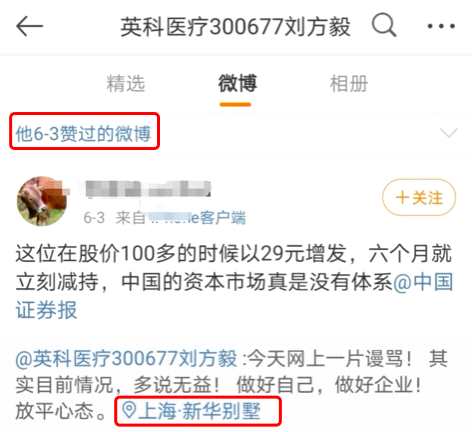Click the page title 英科医疗300677刘方毅
Image resolution: width=473 pixels, height=432 pixels.
coord(235,27)
